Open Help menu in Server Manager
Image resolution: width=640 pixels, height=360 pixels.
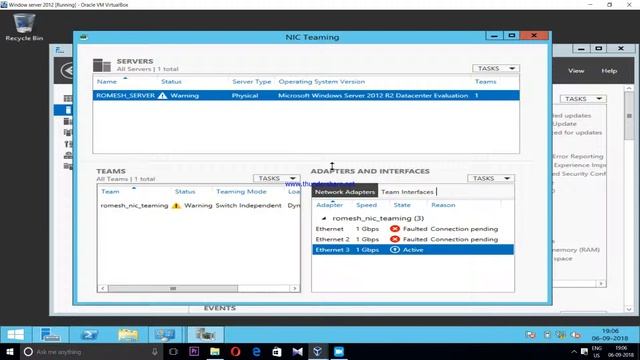coord(609,71)
